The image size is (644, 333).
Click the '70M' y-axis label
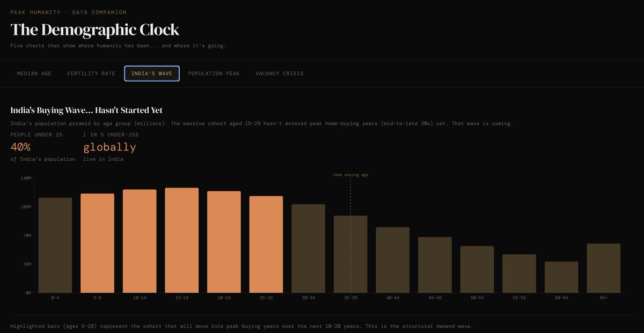point(27,235)
